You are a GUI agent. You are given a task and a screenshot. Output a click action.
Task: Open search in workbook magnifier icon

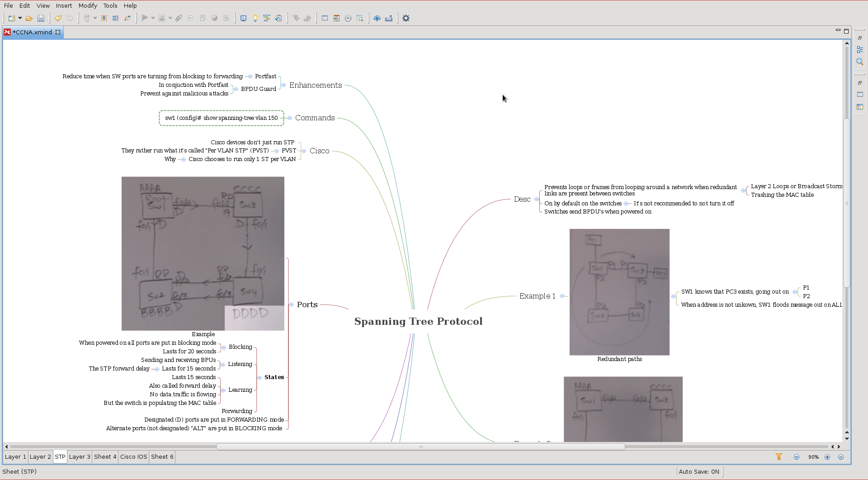360,18
